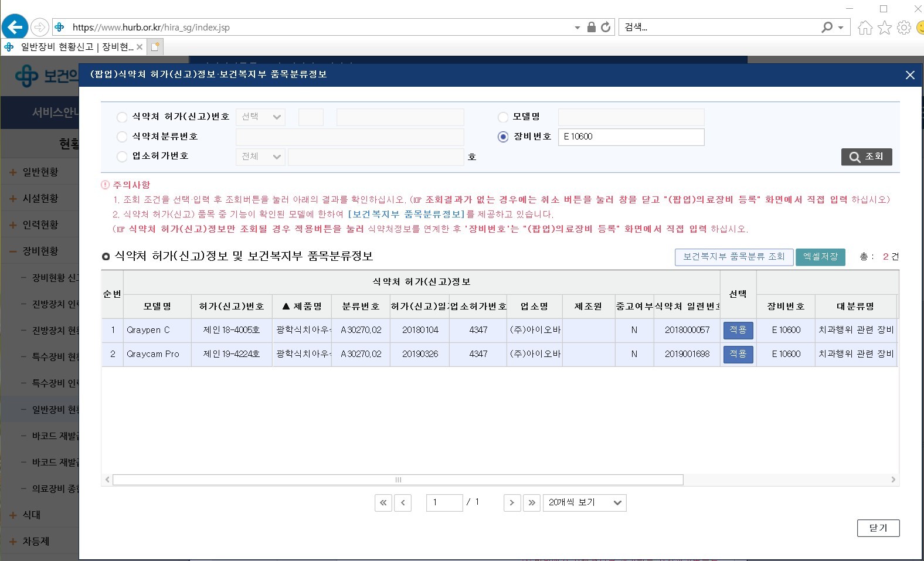Click the search magnifier in search box
The image size is (924, 561).
pos(827,27)
